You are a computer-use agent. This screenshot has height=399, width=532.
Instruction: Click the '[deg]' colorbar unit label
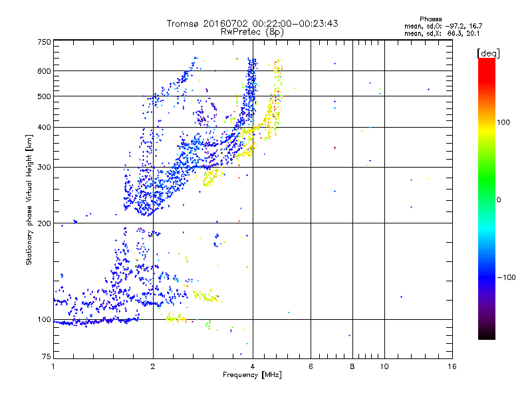click(488, 53)
